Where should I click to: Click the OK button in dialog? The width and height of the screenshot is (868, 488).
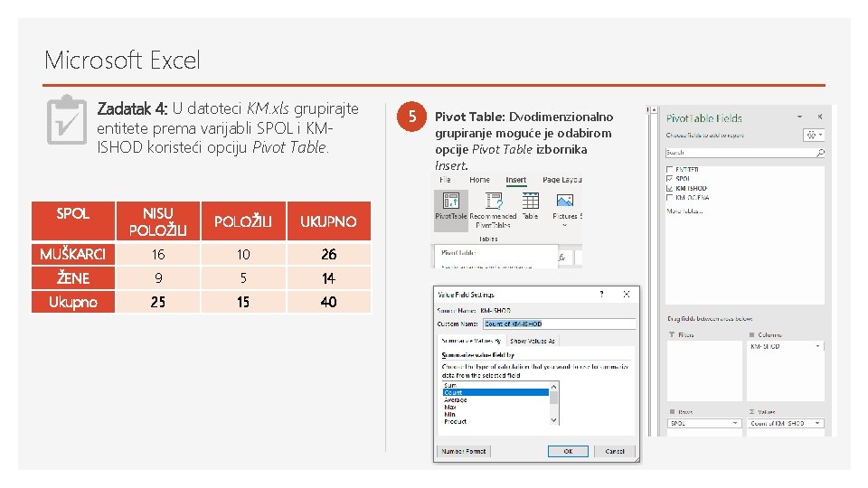click(x=568, y=452)
